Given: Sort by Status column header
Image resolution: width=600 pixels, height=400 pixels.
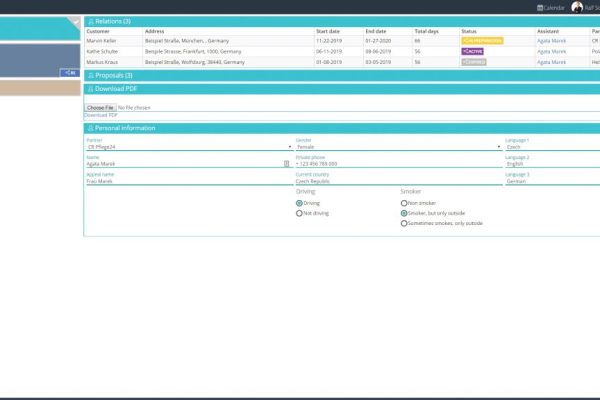Looking at the screenshot, I should pyautogui.click(x=469, y=31).
